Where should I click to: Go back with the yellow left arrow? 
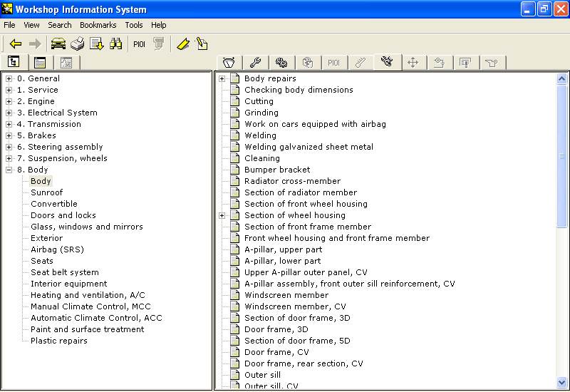16,44
